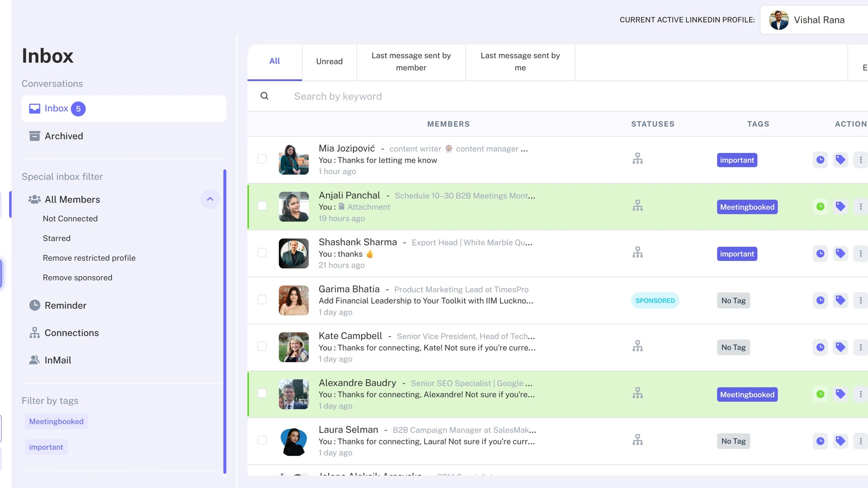Open three-dot menu for Shashank Sharma
Viewport: 868px width, 488px height.
(860, 254)
